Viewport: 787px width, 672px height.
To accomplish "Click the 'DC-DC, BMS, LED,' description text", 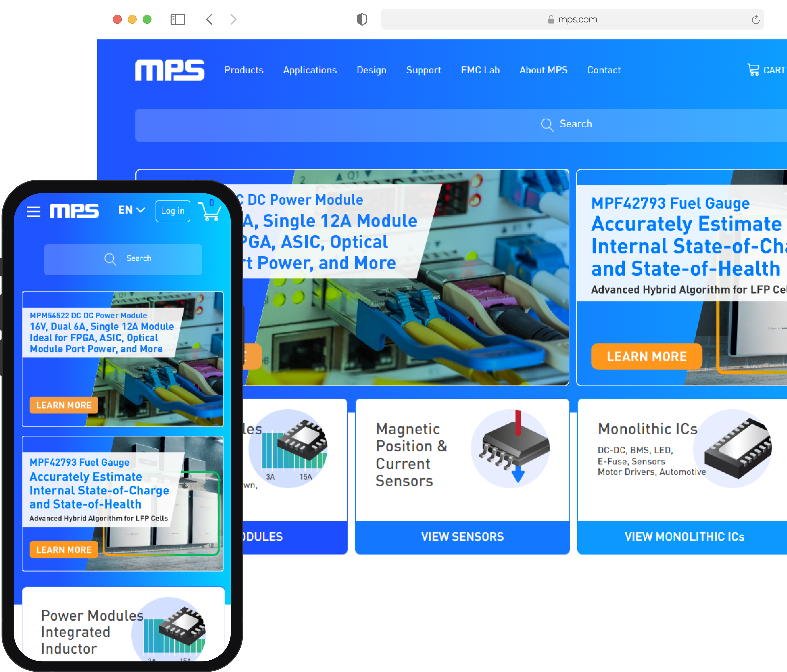I will coord(635,450).
